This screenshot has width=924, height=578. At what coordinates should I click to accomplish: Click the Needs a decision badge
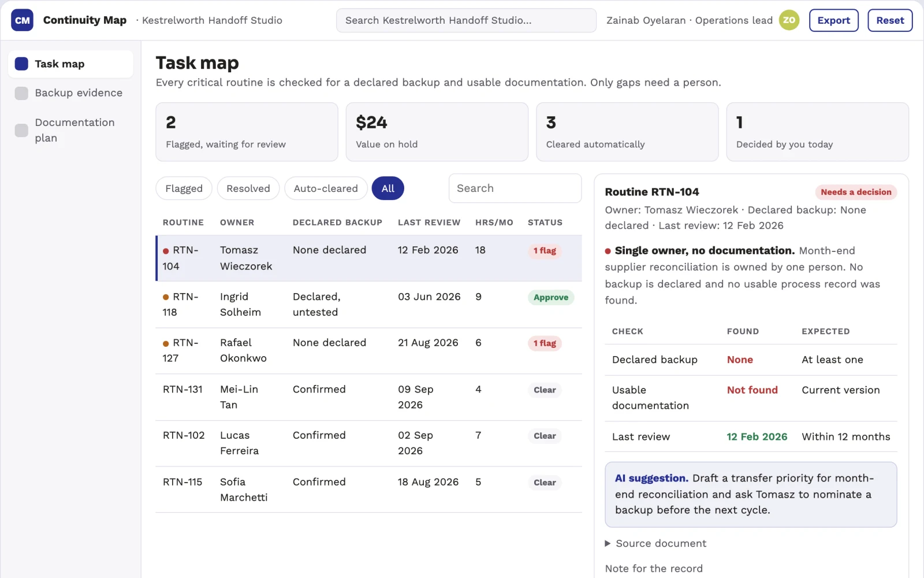click(856, 192)
